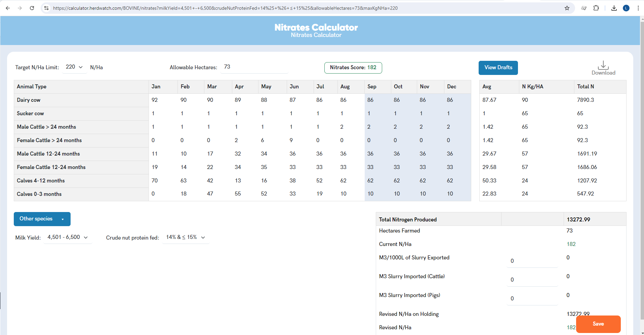This screenshot has width=644, height=335.
Task: Open the Milk Yield dropdown
Action: point(68,237)
